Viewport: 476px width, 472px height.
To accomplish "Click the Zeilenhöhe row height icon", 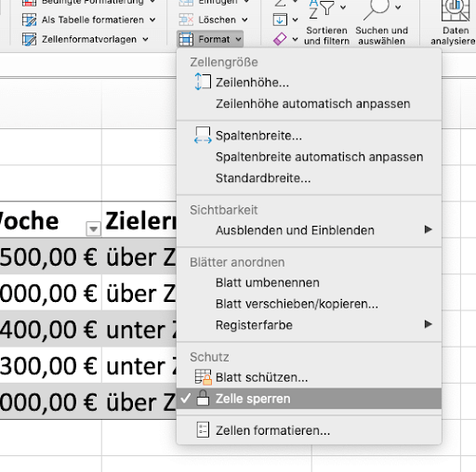I will pos(203,82).
